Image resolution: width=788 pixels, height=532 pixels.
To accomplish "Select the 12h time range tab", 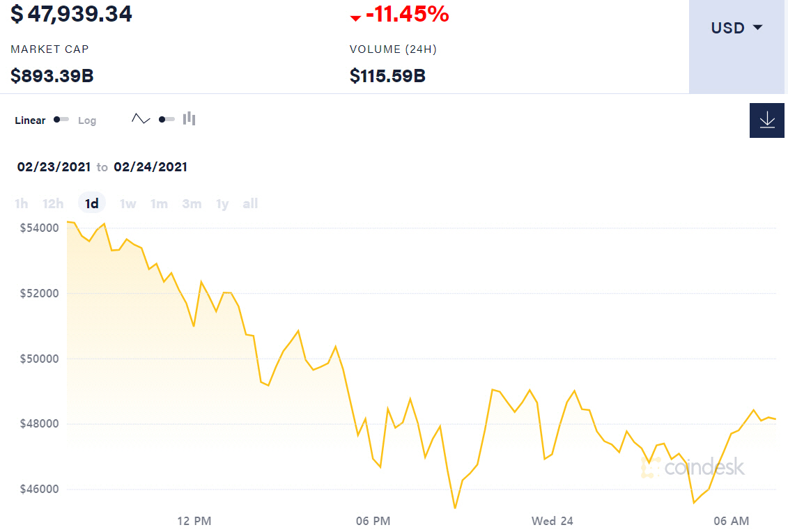I will (53, 203).
